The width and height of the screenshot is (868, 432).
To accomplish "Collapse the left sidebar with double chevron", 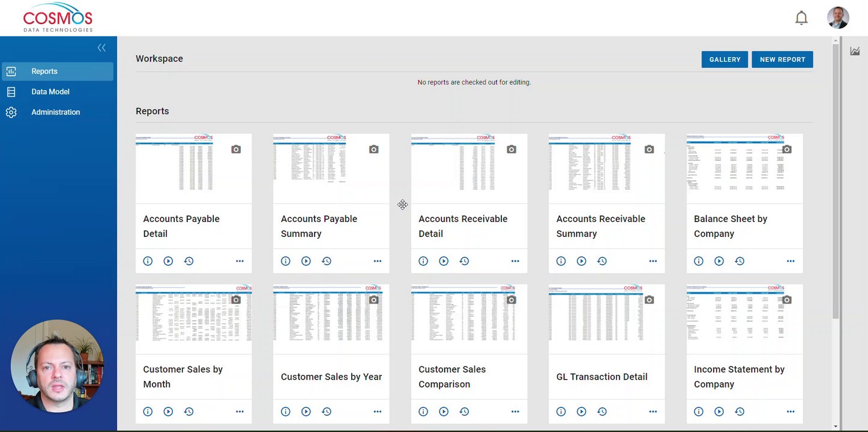I will coord(101,48).
